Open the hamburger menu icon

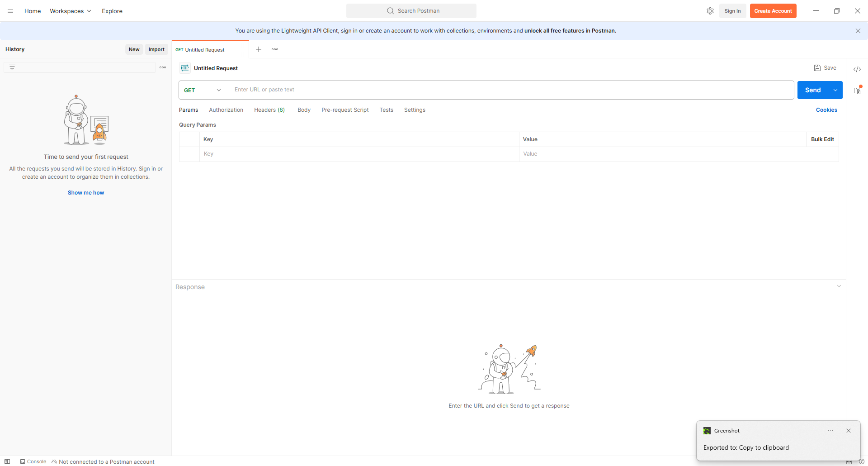(10, 11)
